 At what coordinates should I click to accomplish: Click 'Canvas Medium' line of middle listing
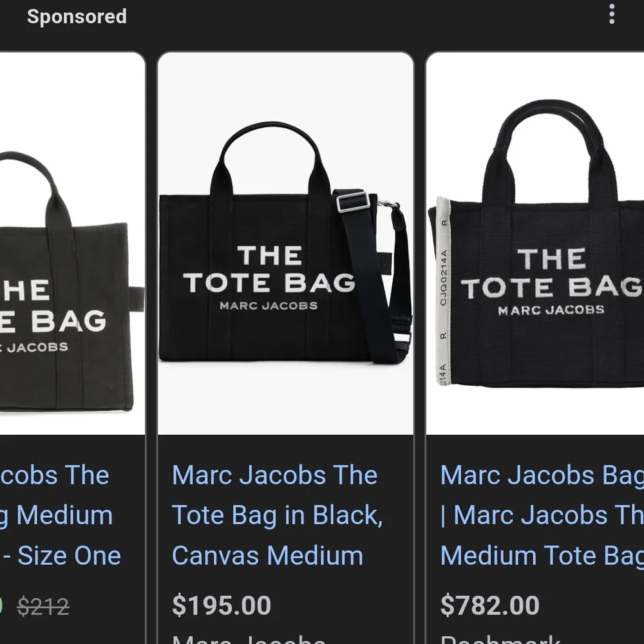267,555
